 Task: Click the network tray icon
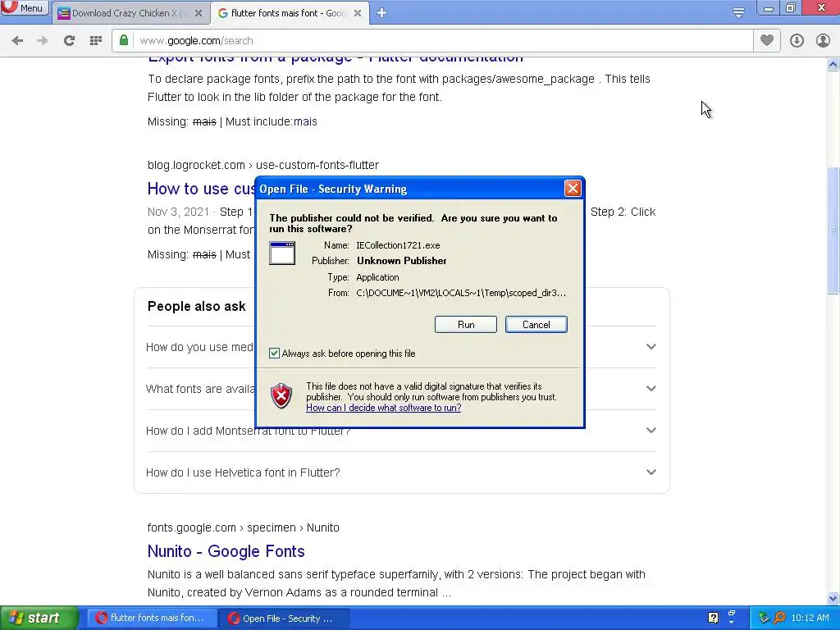tap(764, 618)
